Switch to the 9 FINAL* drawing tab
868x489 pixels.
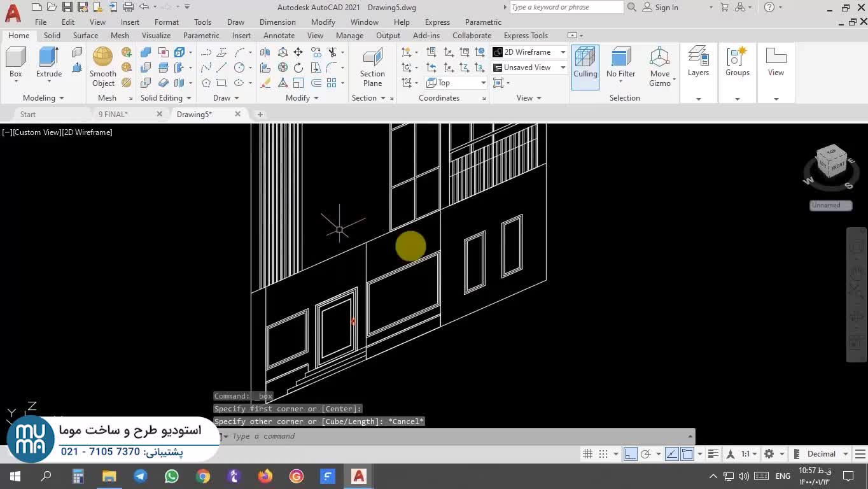click(113, 115)
